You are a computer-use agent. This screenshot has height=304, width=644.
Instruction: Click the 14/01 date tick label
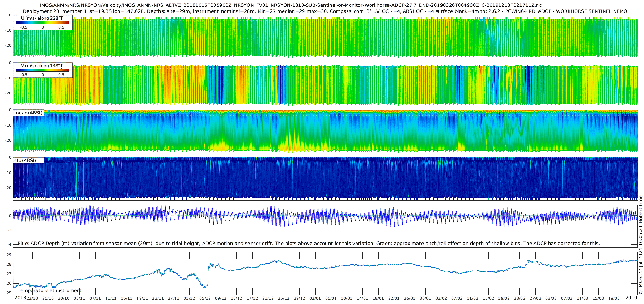point(362,298)
